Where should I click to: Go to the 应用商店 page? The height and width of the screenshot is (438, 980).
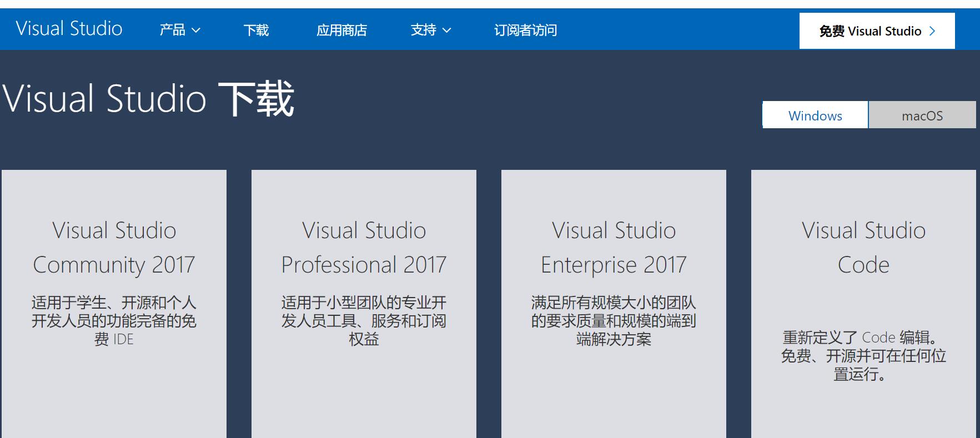point(341,30)
